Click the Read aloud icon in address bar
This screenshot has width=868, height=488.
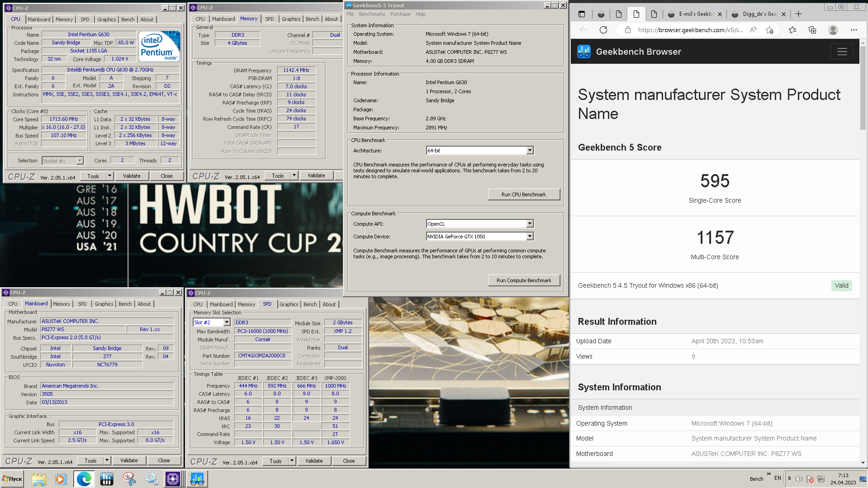753,30
